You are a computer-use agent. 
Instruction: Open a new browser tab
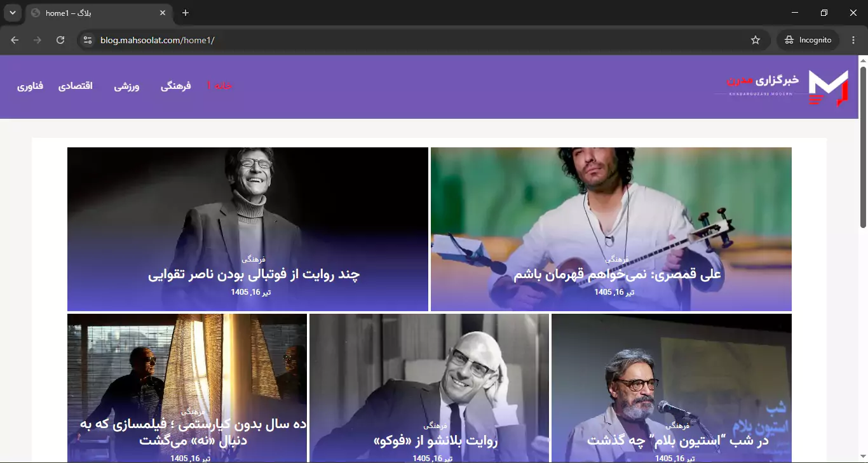pyautogui.click(x=186, y=13)
